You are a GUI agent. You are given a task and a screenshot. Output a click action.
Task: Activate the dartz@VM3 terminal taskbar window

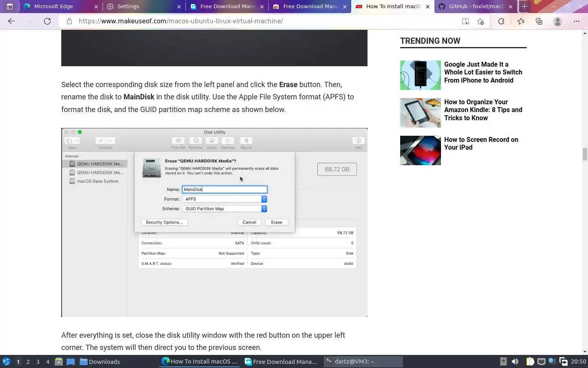click(x=363, y=361)
